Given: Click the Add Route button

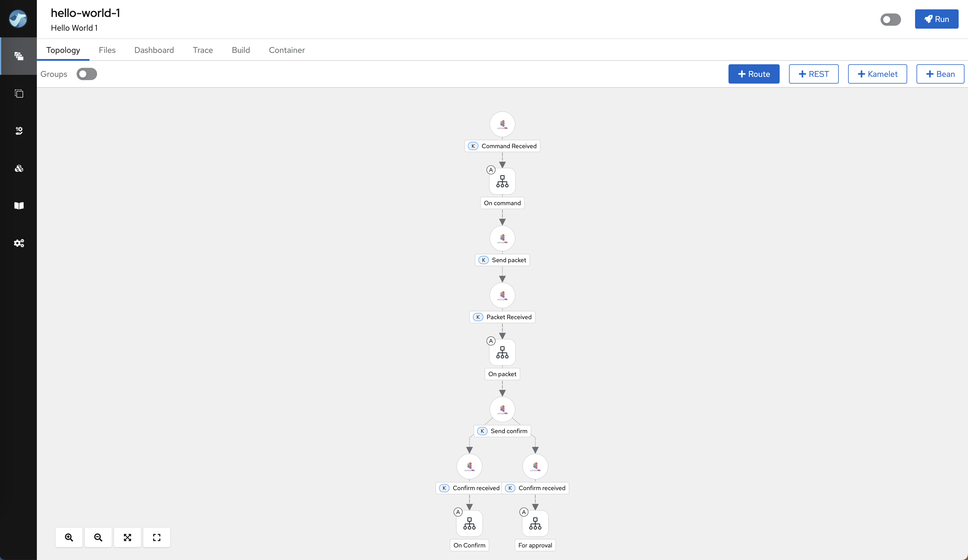Looking at the screenshot, I should click(754, 74).
